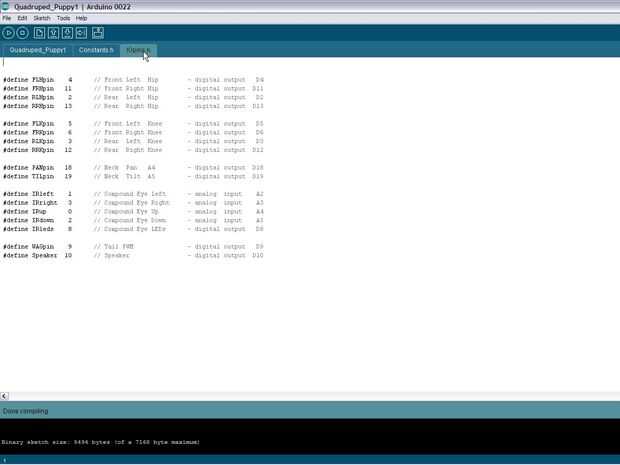Viewport: 620px width, 465px height.
Task: Click the Stop button in toolbar
Action: click(23, 33)
